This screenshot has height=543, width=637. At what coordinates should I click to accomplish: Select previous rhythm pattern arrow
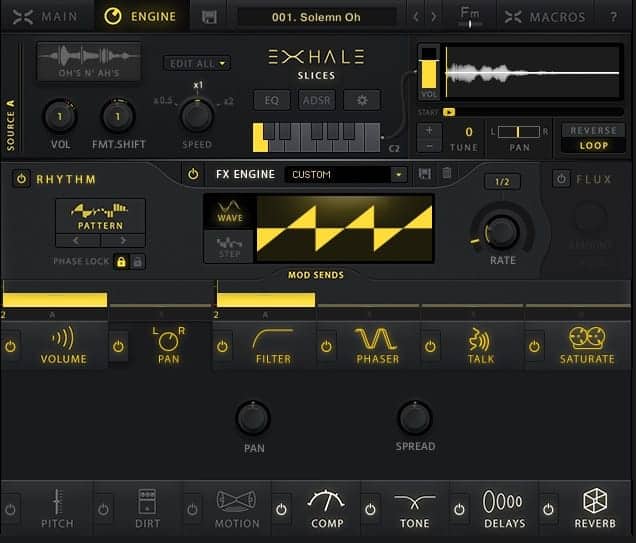tap(77, 241)
